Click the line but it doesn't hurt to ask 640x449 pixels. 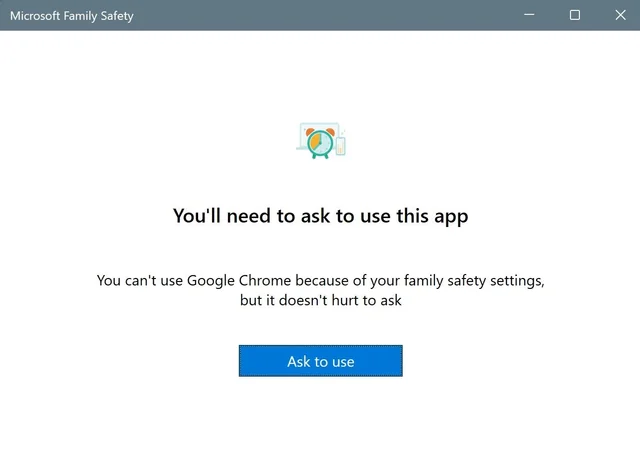[x=320, y=300]
